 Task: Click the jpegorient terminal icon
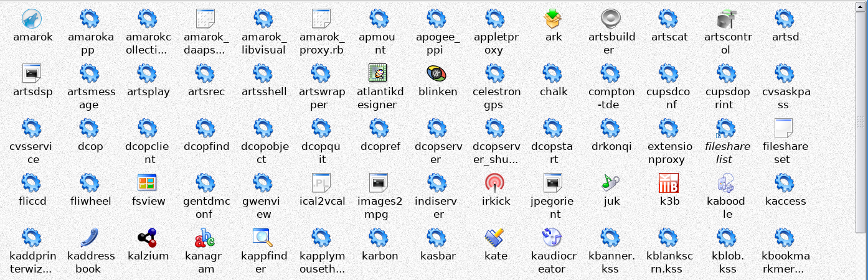pyautogui.click(x=553, y=183)
